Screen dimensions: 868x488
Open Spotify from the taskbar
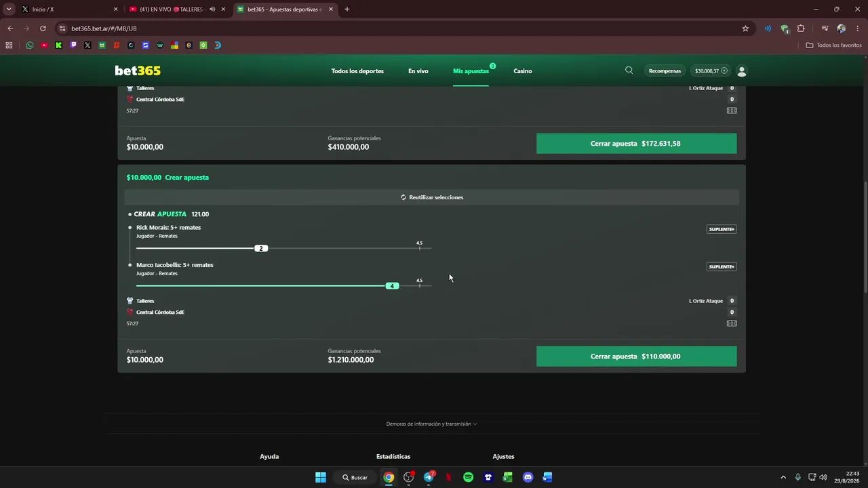[468, 477]
